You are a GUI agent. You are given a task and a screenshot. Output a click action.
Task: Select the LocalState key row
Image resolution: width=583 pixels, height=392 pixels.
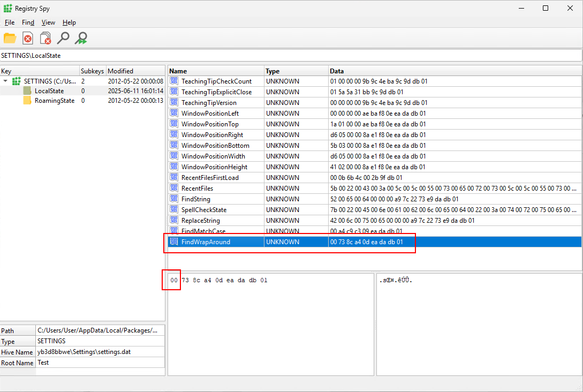82,91
